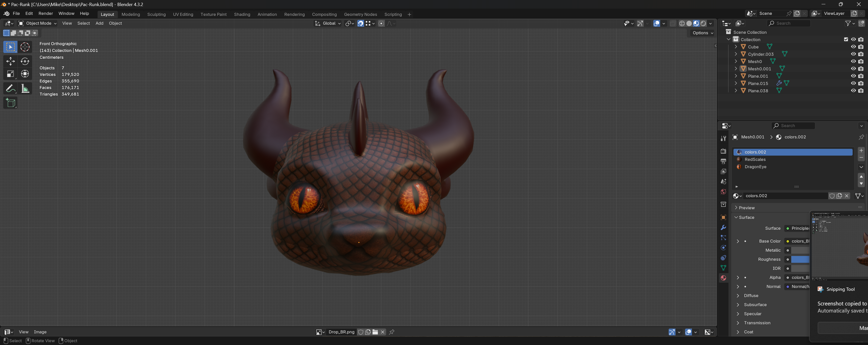Switch to rendered viewport shading
868x345 pixels.
703,23
